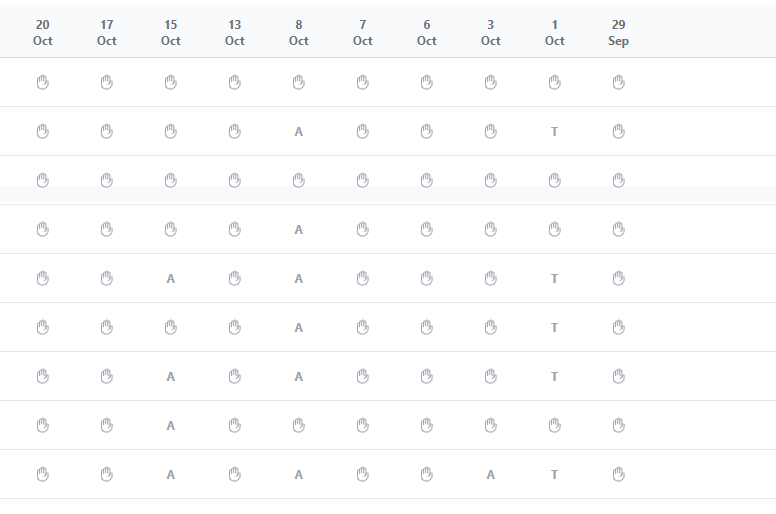Select the 15 Oct date header
The height and width of the screenshot is (514, 776).
coord(170,32)
